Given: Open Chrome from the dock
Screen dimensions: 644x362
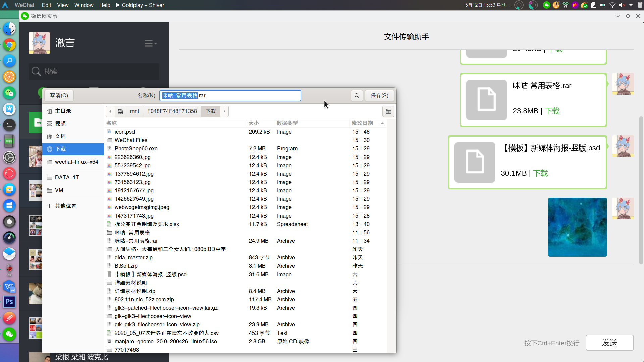Looking at the screenshot, I should click(x=9, y=45).
